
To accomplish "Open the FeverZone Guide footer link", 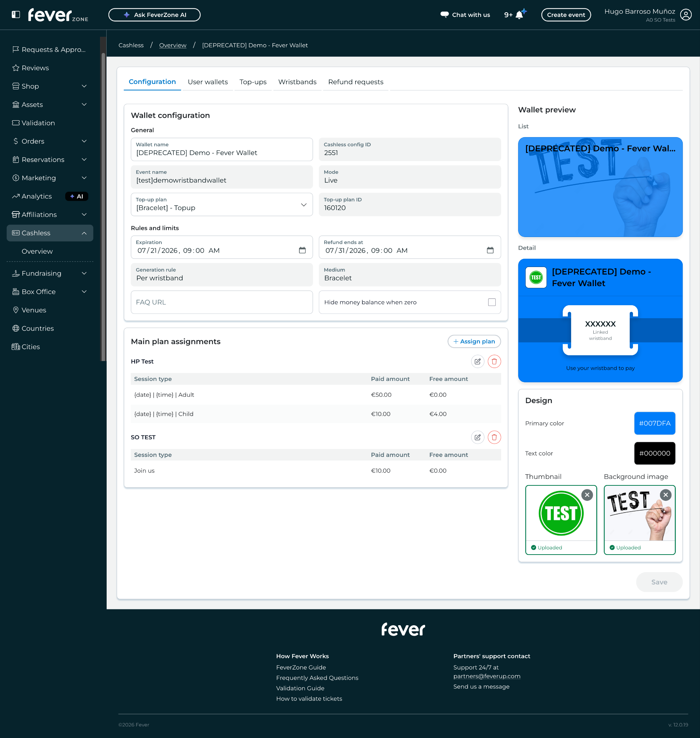I will pyautogui.click(x=301, y=667).
